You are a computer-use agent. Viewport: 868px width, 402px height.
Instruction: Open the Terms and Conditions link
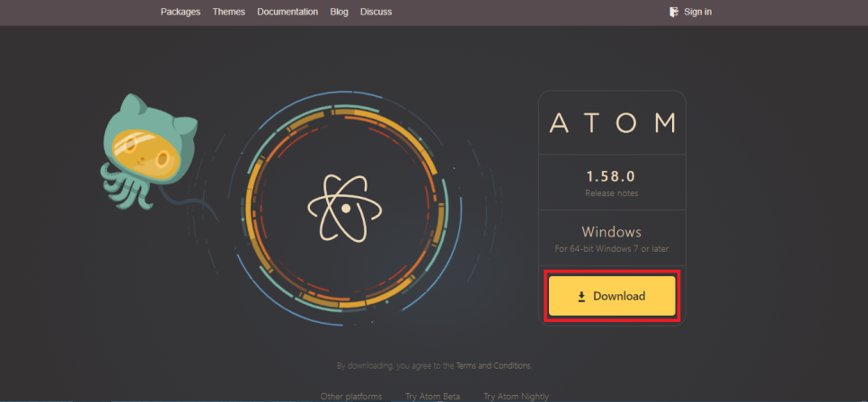click(494, 365)
